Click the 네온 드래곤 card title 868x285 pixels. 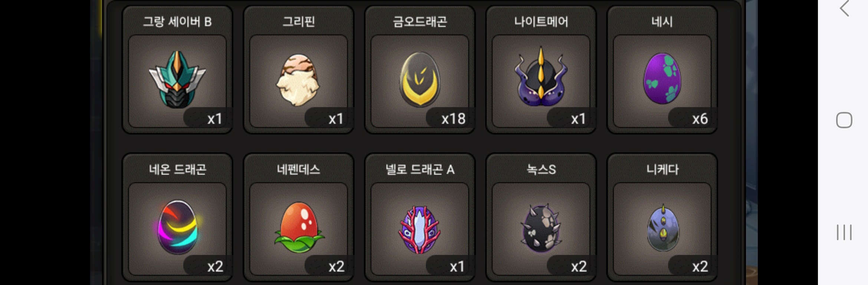177,169
